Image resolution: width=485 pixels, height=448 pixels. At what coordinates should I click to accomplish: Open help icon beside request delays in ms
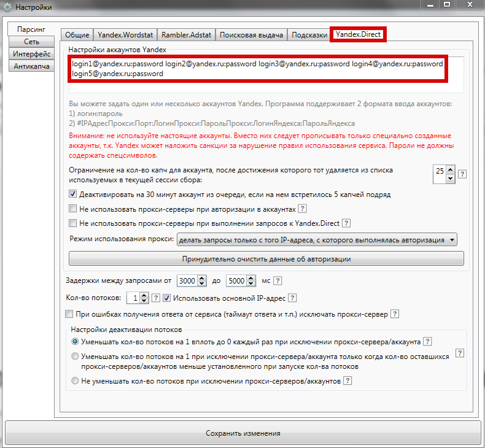(277, 280)
